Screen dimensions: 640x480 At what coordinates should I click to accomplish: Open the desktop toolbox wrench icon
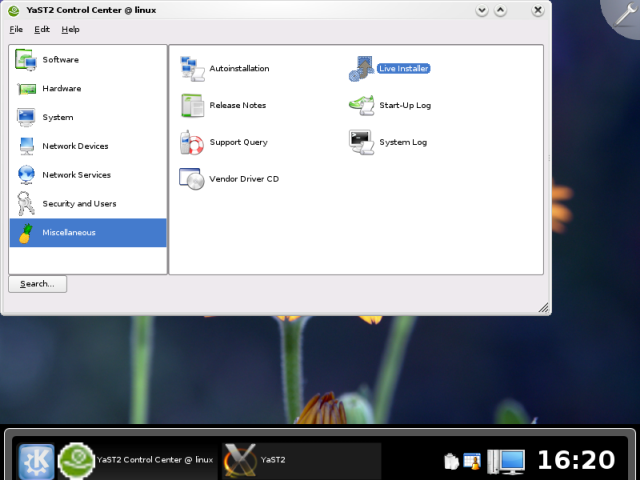(624, 16)
